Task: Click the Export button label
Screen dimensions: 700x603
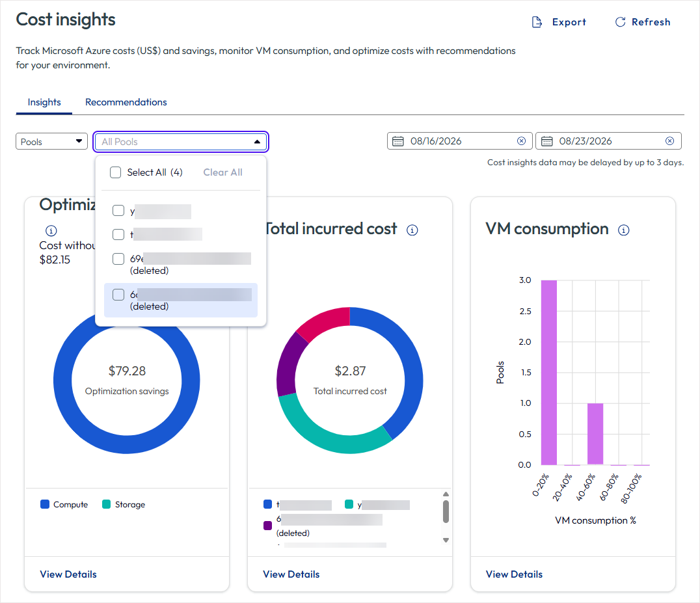Action: pos(569,22)
